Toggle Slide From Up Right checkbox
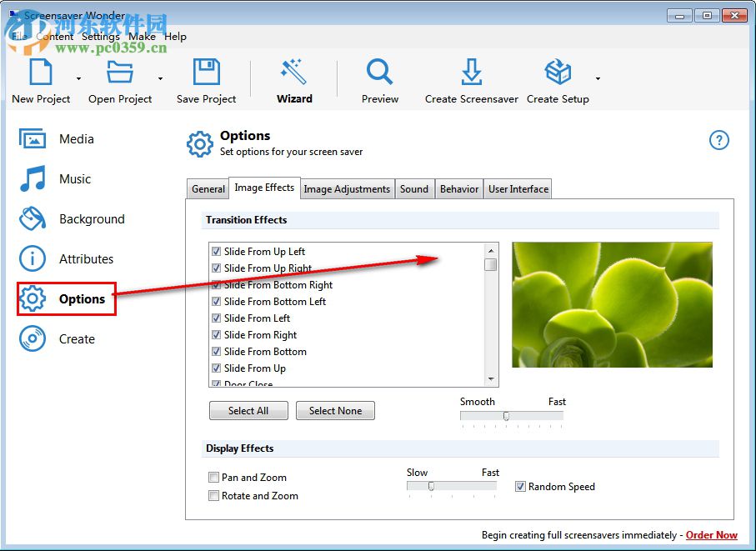756x551 pixels. point(217,268)
